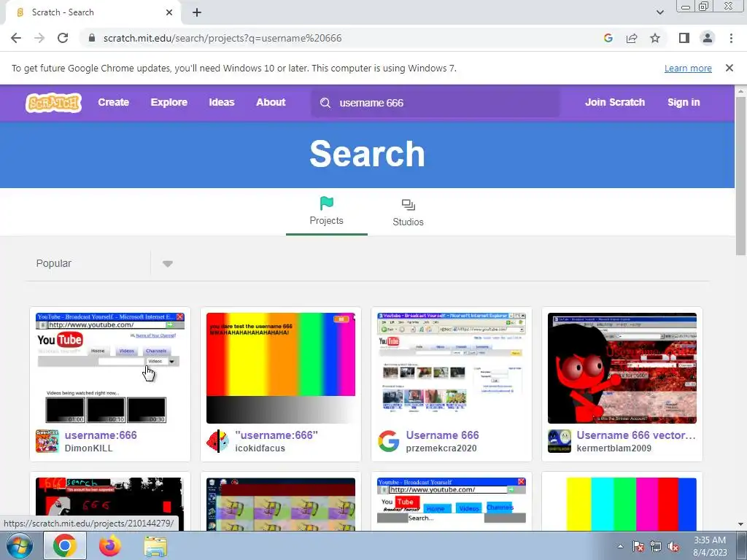Switch to the Projects tab
The image size is (747, 560).
click(x=326, y=212)
